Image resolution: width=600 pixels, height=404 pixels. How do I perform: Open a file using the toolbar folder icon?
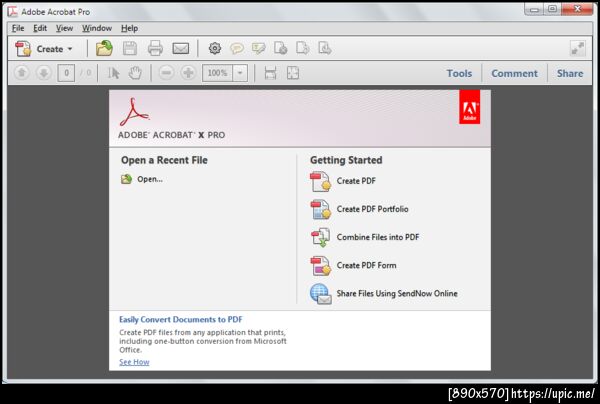tap(104, 49)
